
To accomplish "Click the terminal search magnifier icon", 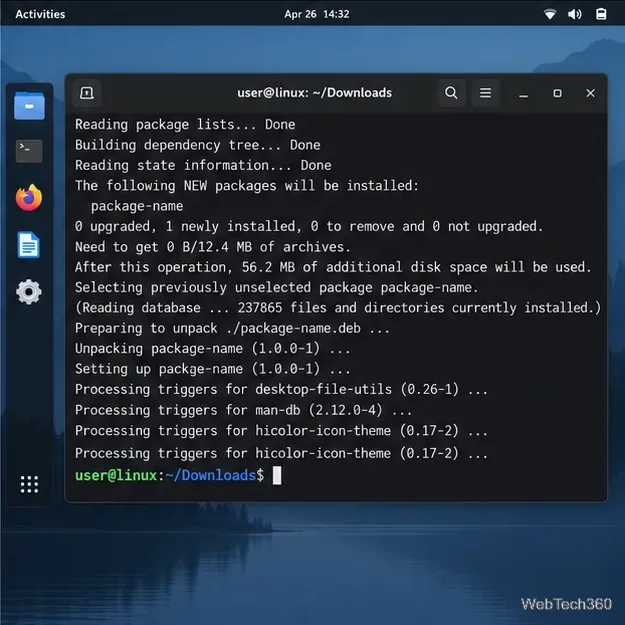I will pos(451,93).
